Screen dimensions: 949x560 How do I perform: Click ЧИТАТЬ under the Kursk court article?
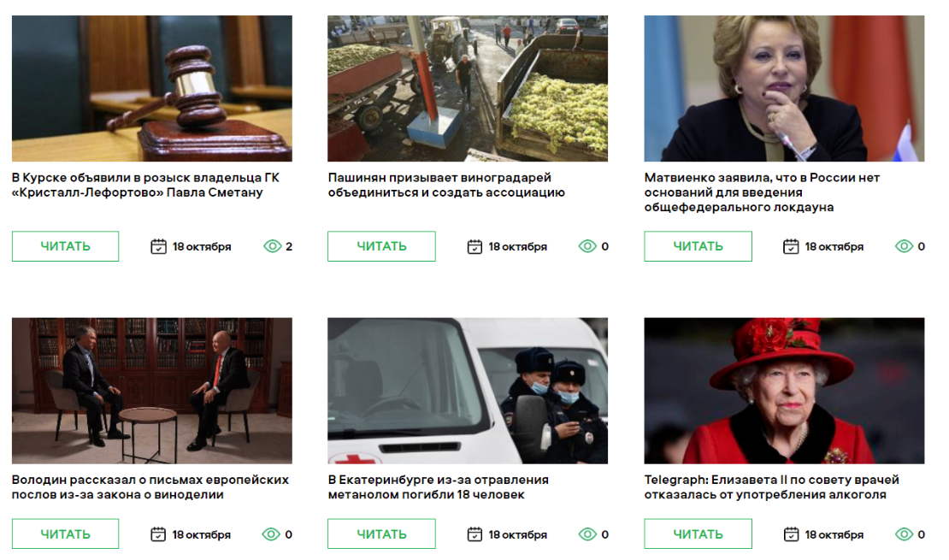coord(65,246)
